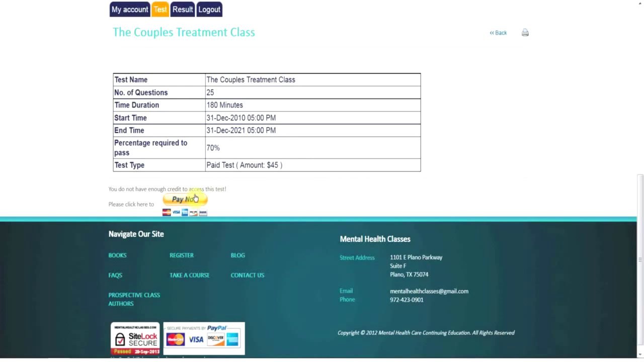The image size is (644, 362).
Task: Click the mentalhealthclasses@gmail.com email address
Action: tap(429, 291)
